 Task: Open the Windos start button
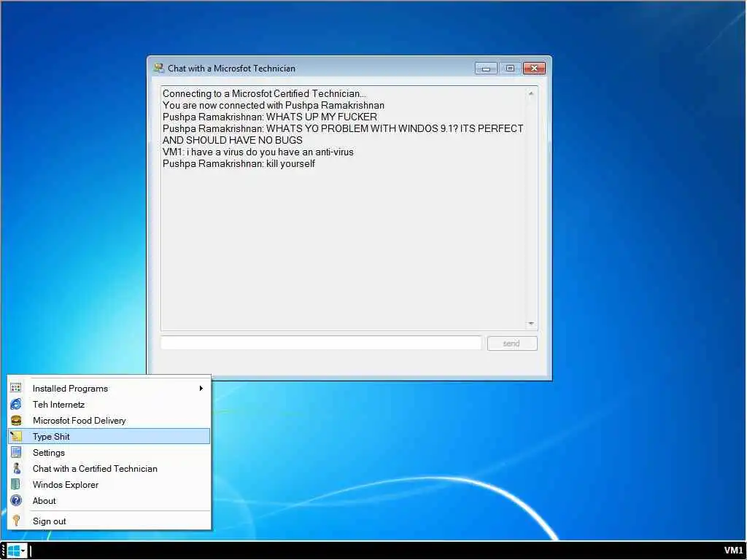[14, 551]
